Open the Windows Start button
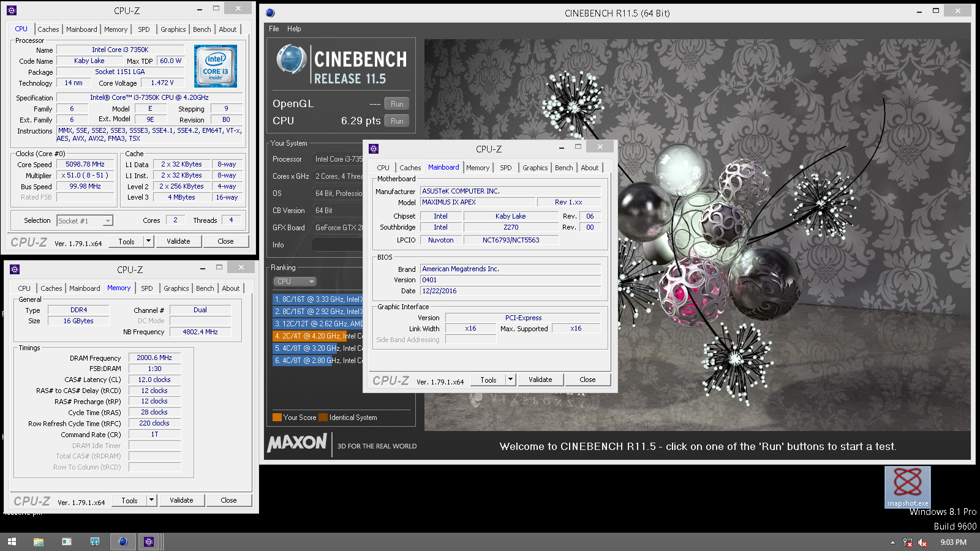This screenshot has height=551, width=980. (x=12, y=542)
